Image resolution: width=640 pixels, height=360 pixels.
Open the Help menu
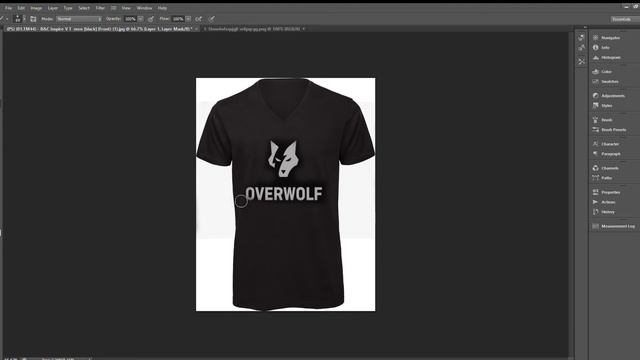pos(162,8)
